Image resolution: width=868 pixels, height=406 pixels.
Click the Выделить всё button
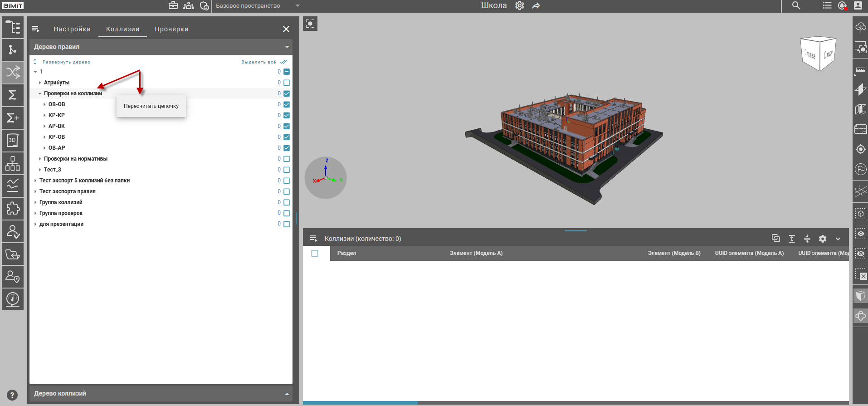[x=258, y=62]
